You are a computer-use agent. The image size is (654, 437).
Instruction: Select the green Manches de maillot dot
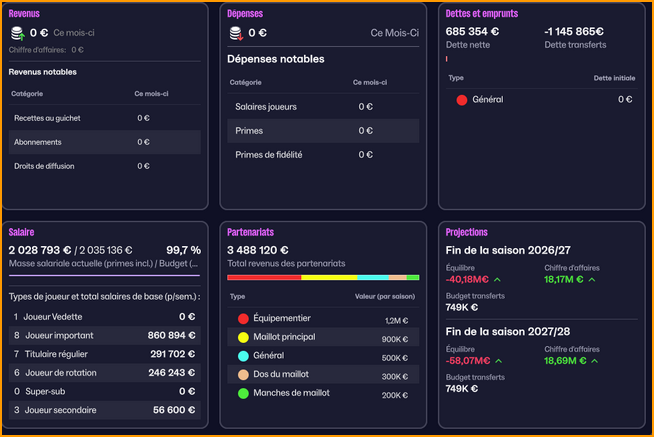243,394
